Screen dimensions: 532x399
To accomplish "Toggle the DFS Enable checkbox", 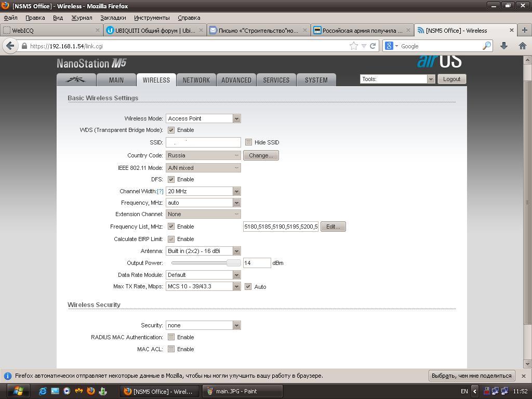I will [171, 179].
